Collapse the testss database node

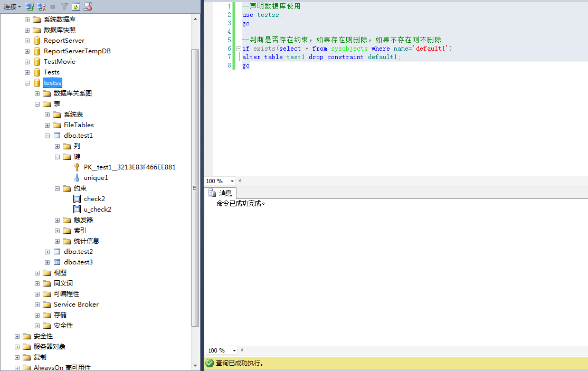27,83
